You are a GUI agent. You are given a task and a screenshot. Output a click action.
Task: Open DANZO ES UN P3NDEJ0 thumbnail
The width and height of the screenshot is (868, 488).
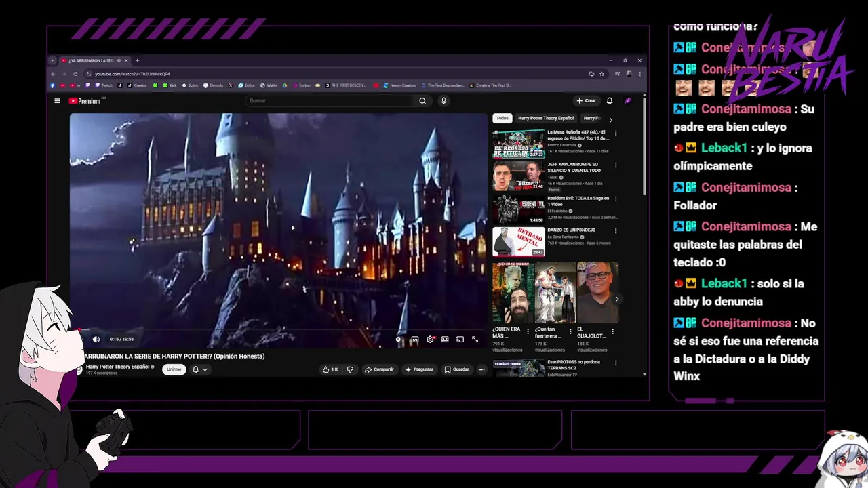tap(519, 241)
